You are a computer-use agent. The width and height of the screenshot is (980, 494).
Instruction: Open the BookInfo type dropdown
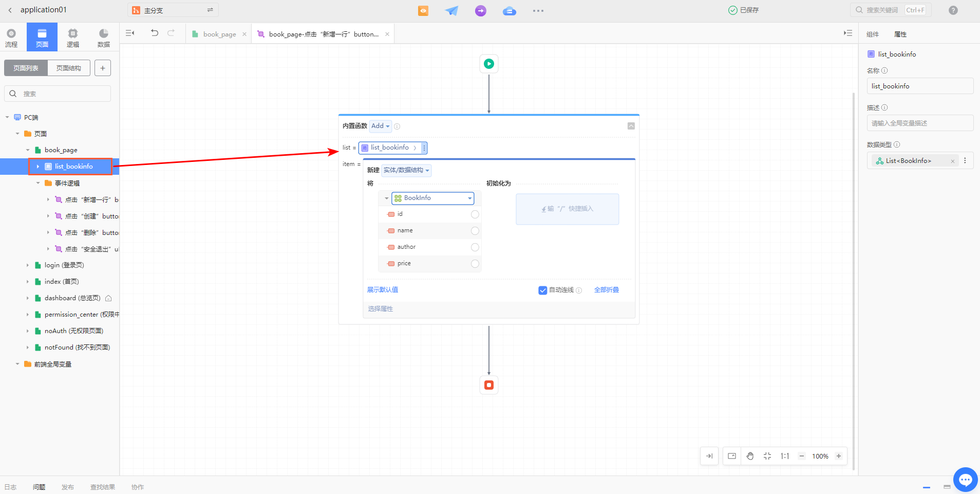[x=433, y=198]
